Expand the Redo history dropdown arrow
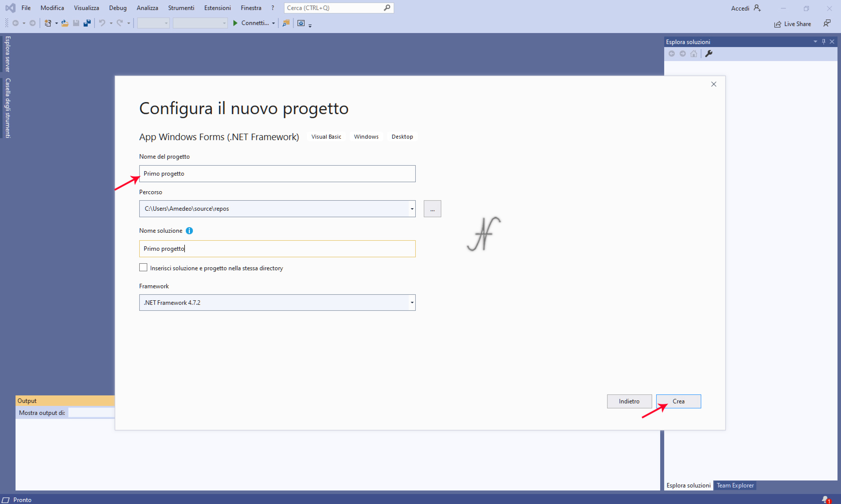 coord(128,23)
